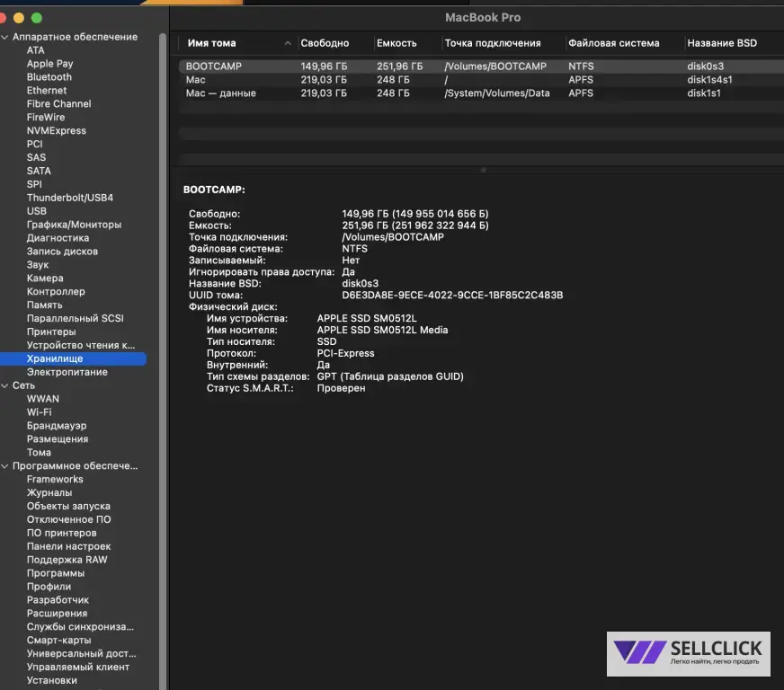
Task: Open NVMExpress information
Action: click(57, 131)
